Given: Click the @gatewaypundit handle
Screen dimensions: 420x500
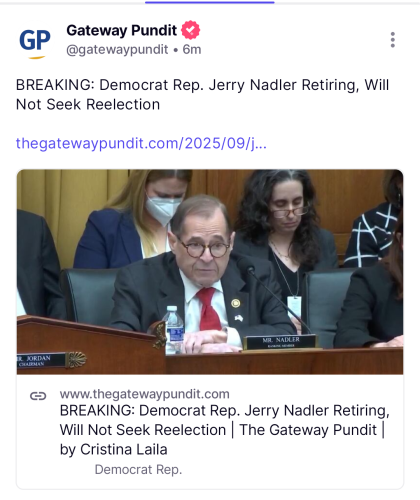Looking at the screenshot, I should tap(117, 50).
